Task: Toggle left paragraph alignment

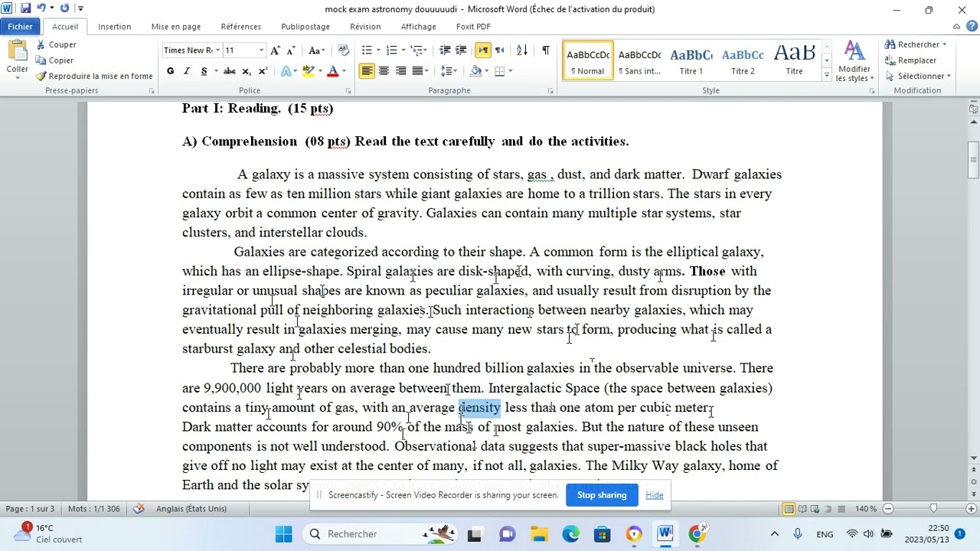Action: pos(367,71)
